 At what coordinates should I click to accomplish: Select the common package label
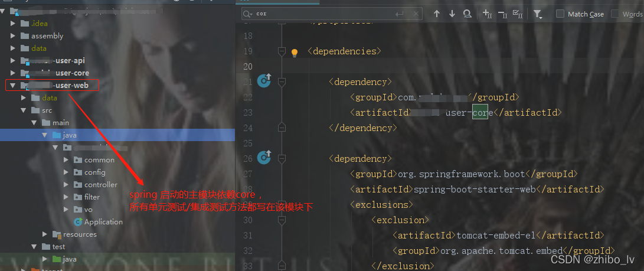pos(99,160)
